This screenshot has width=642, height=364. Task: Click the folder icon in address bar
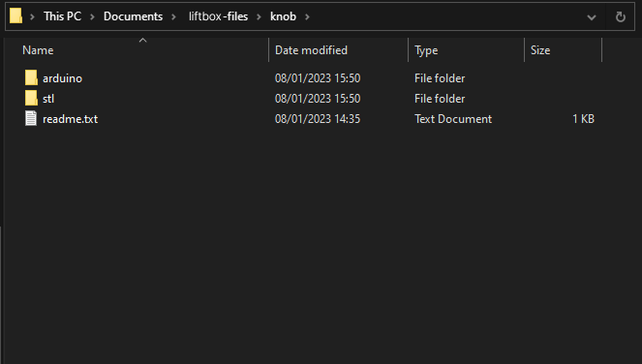(x=15, y=16)
